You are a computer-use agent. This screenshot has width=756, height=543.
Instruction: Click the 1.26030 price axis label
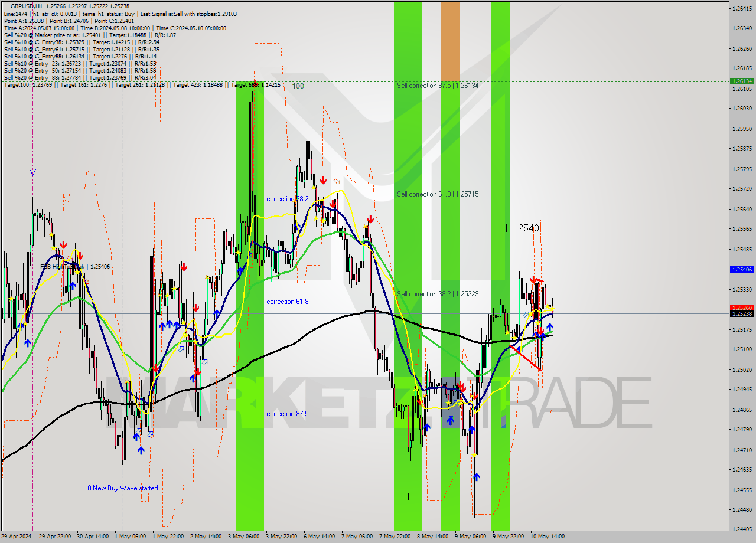(743, 109)
